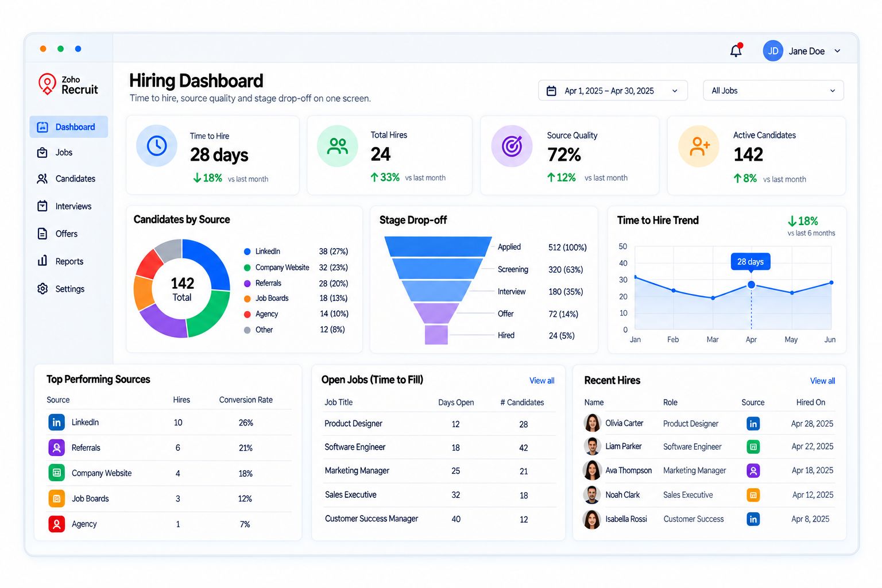Select Offers in the sidebar
The width and height of the screenshot is (882, 588).
point(57,234)
